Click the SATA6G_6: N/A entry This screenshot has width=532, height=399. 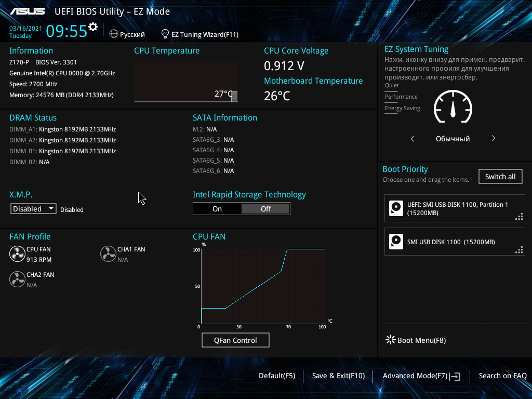[214, 170]
